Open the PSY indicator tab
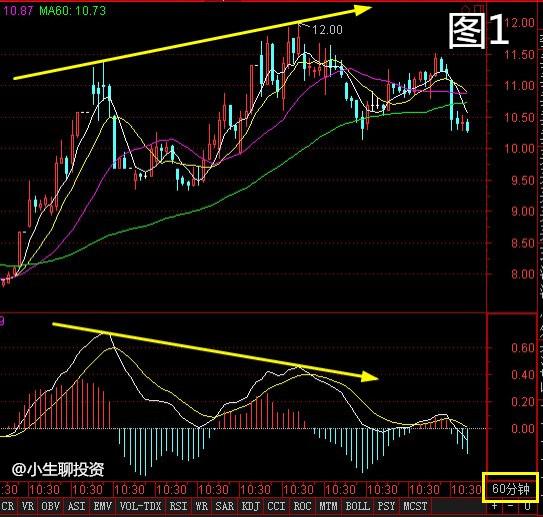543x517 pixels. (386, 506)
